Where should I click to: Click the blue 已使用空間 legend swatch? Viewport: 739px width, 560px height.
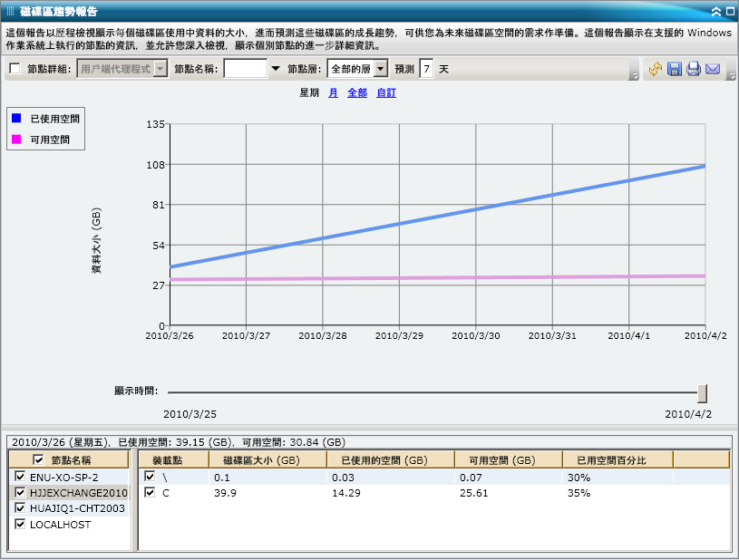tap(16, 118)
